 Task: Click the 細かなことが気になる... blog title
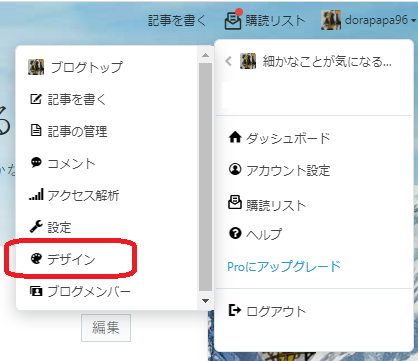327,62
